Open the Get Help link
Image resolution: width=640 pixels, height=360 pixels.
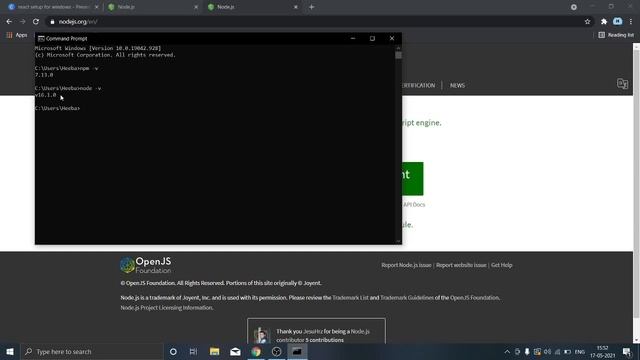(501, 265)
